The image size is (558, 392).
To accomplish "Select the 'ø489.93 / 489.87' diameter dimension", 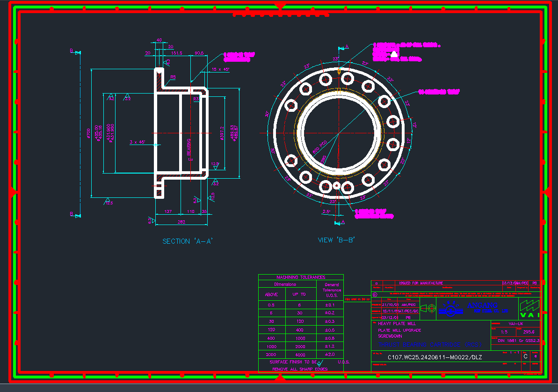I will [234, 133].
